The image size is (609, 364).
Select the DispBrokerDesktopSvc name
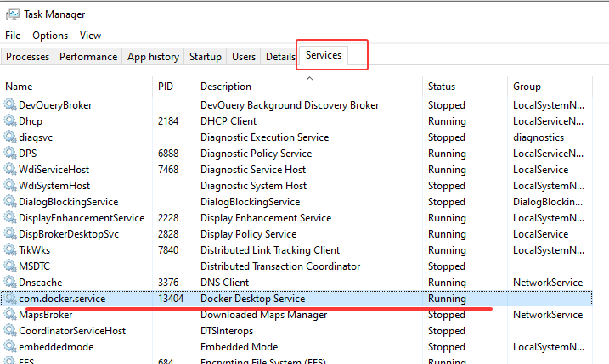(69, 234)
